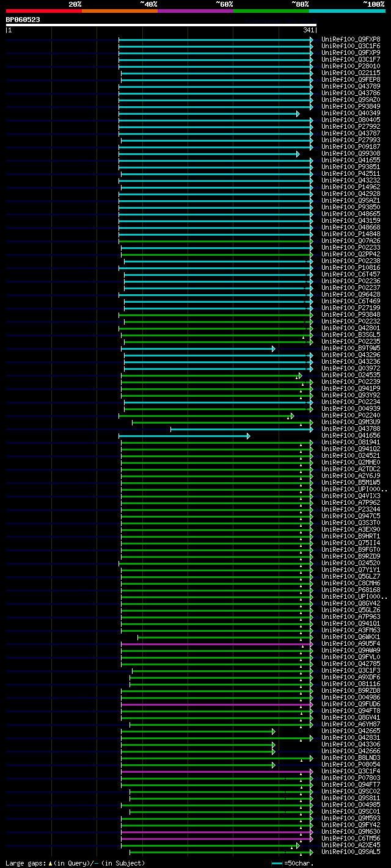The width and height of the screenshot is (391, 868).
Task: Select the UniRef100_O80405 label
Action: (x=351, y=120)
